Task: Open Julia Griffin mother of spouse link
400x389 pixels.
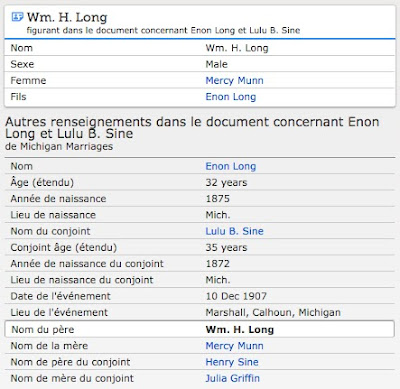Action: pyautogui.click(x=232, y=379)
